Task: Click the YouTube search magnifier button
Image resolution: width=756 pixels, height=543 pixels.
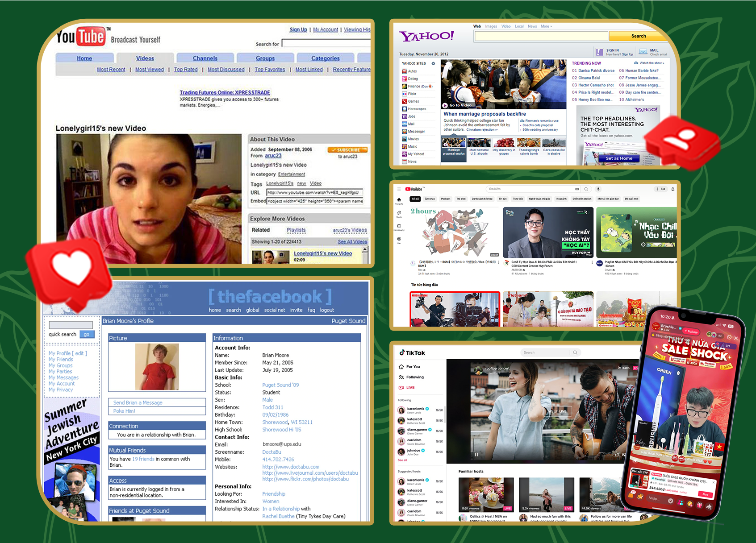Action: 586,189
